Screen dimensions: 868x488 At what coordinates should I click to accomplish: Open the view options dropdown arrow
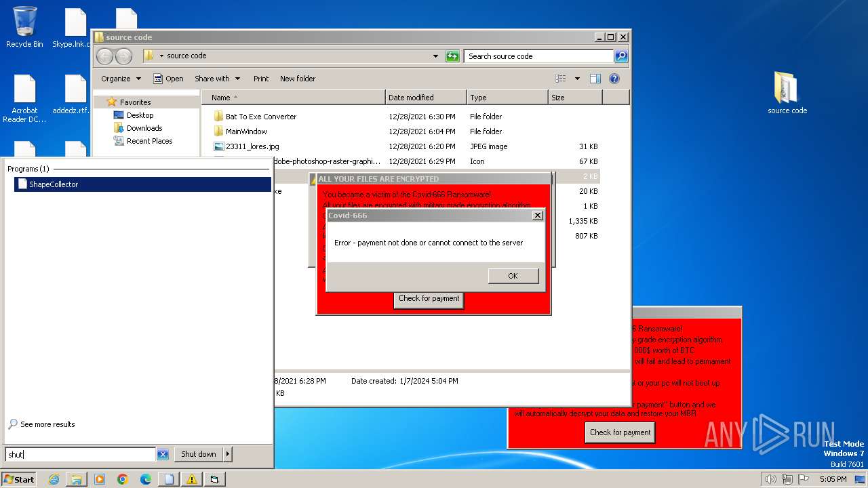coord(577,79)
